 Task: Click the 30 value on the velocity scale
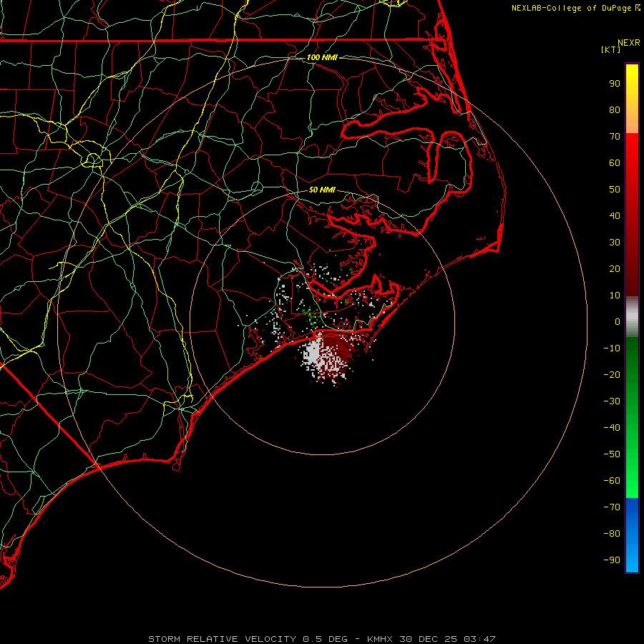(615, 243)
